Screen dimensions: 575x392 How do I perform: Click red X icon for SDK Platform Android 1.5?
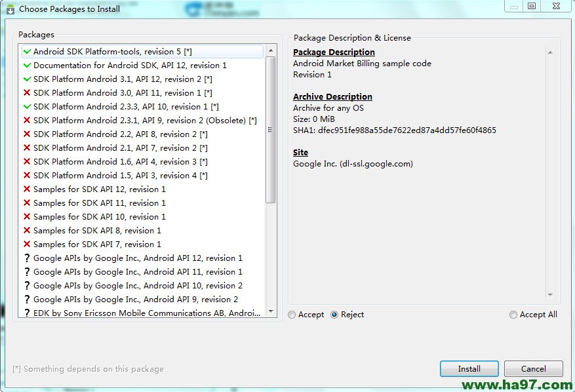(27, 176)
